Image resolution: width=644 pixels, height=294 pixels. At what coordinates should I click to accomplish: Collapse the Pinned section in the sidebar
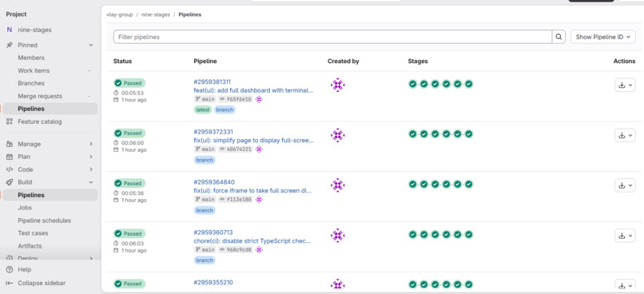[x=91, y=46]
